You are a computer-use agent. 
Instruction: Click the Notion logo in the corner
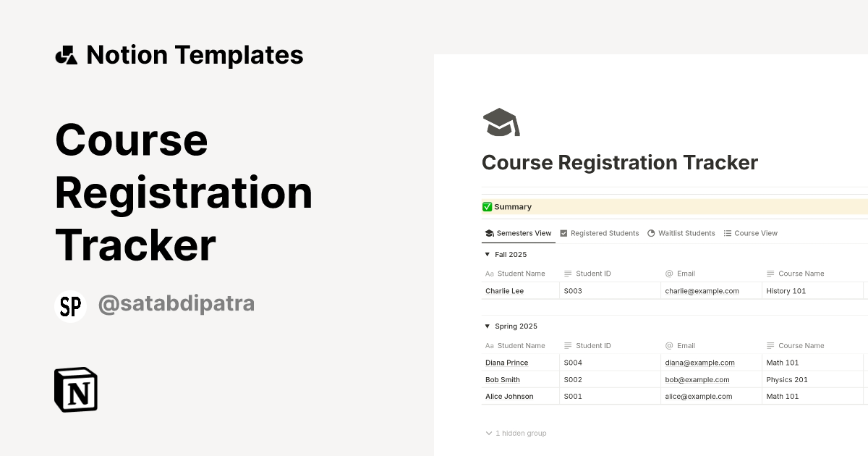[x=75, y=389]
